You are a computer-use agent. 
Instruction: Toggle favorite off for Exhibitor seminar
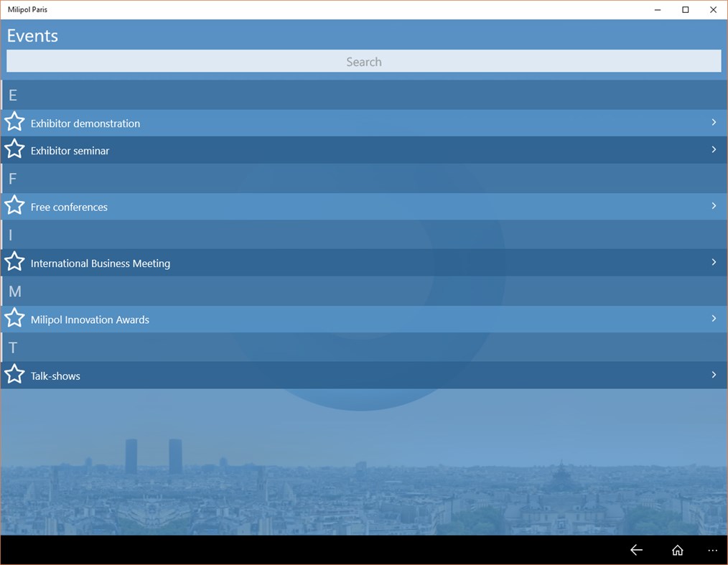[x=14, y=149]
